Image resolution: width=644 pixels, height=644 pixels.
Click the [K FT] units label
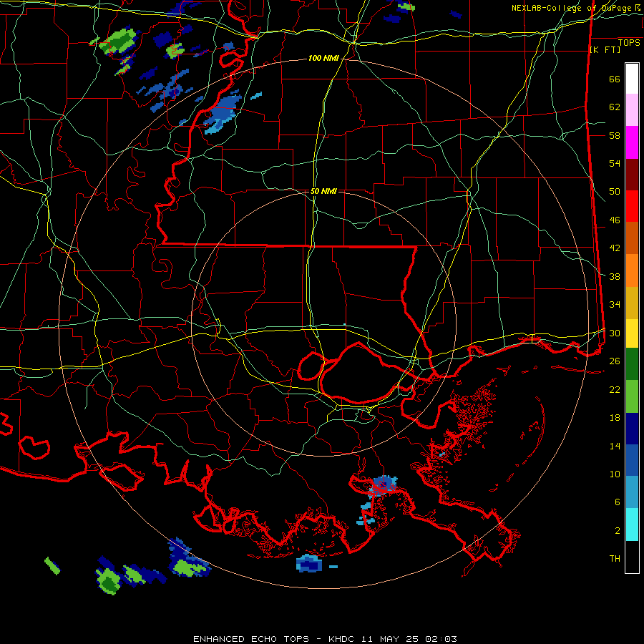tap(605, 50)
